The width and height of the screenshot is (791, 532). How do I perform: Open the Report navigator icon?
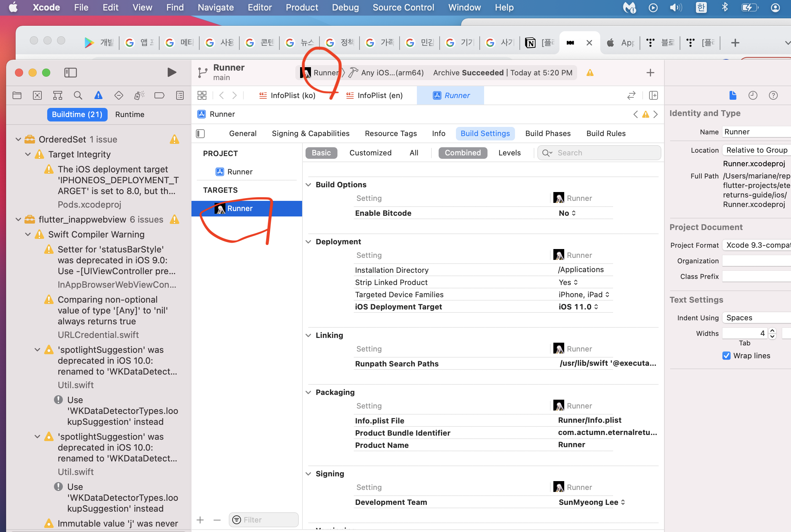[x=180, y=95]
